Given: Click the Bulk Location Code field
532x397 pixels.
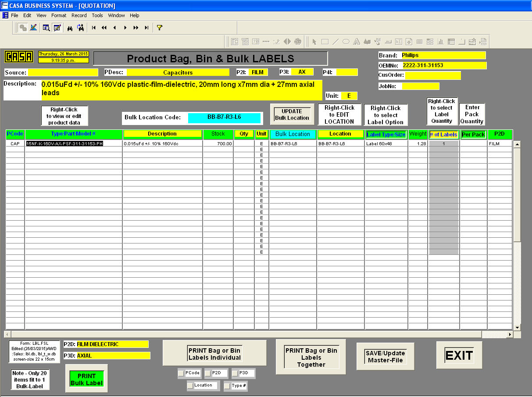Looking at the screenshot, I should tap(224, 118).
